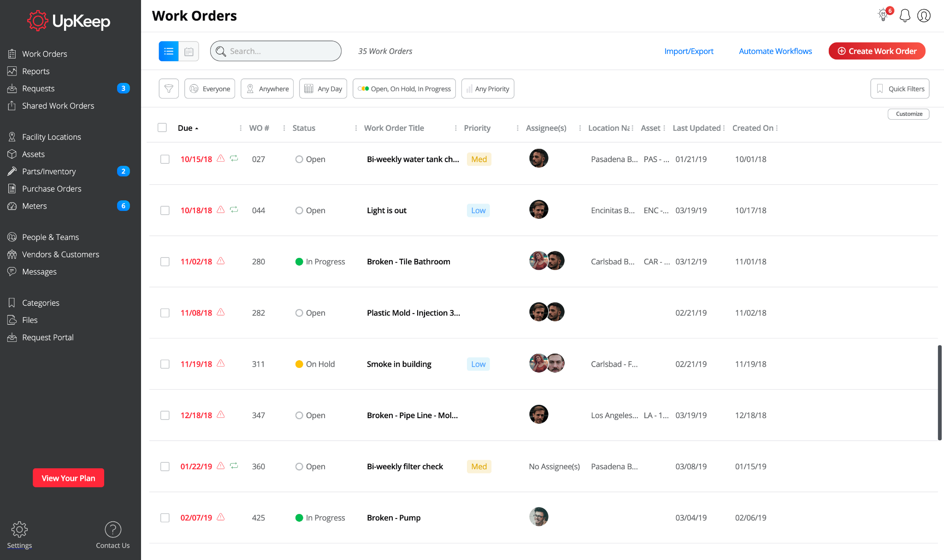Open the user account icon
This screenshot has height=560, width=944.
pyautogui.click(x=924, y=16)
